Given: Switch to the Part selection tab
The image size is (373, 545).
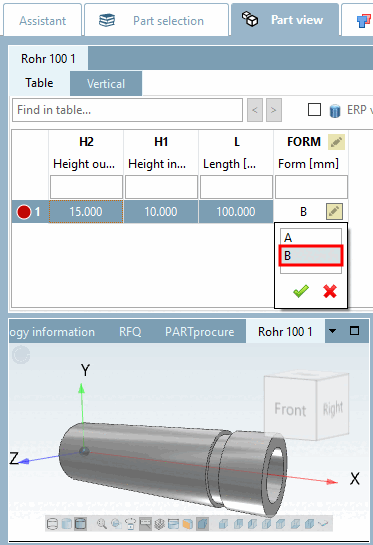Looking at the screenshot, I should pos(156,21).
